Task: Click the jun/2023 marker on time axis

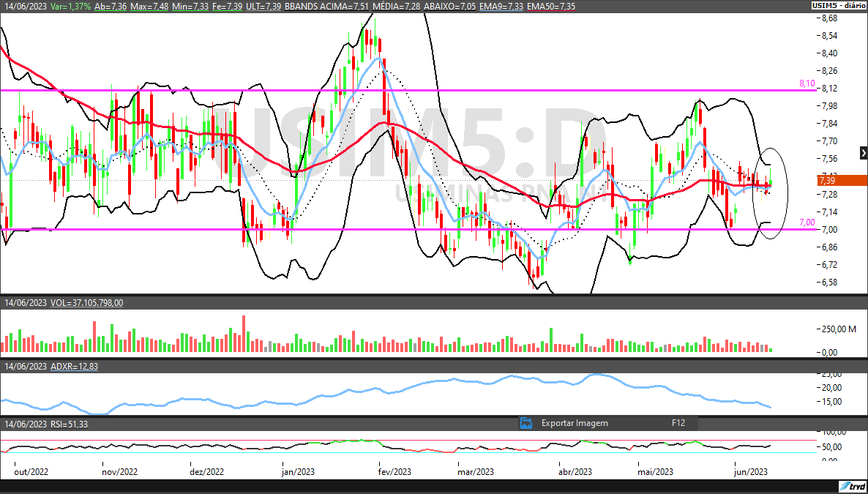Action: click(751, 472)
